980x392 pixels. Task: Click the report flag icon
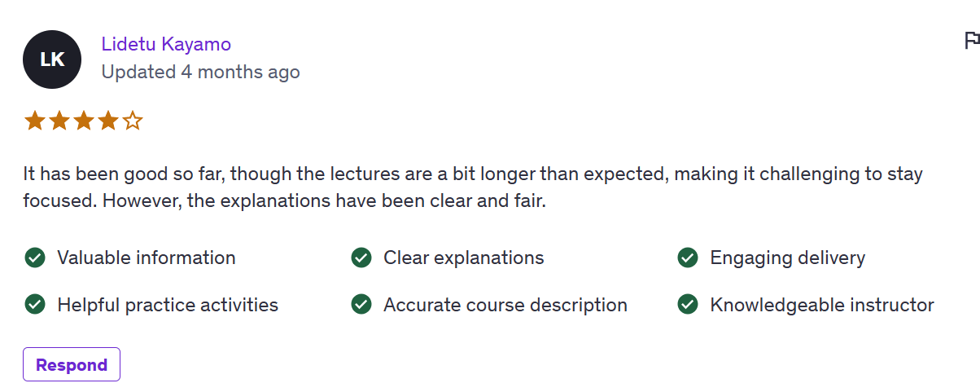971,40
